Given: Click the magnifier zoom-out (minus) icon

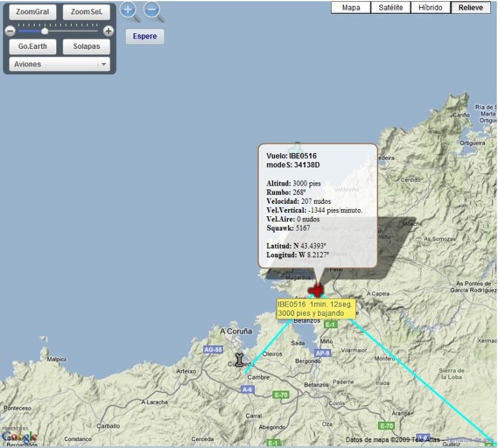Looking at the screenshot, I should [152, 10].
